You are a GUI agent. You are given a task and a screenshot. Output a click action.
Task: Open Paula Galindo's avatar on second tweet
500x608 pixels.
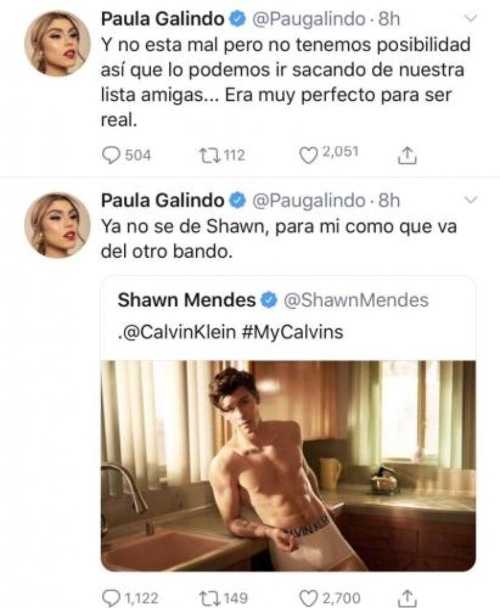(57, 225)
